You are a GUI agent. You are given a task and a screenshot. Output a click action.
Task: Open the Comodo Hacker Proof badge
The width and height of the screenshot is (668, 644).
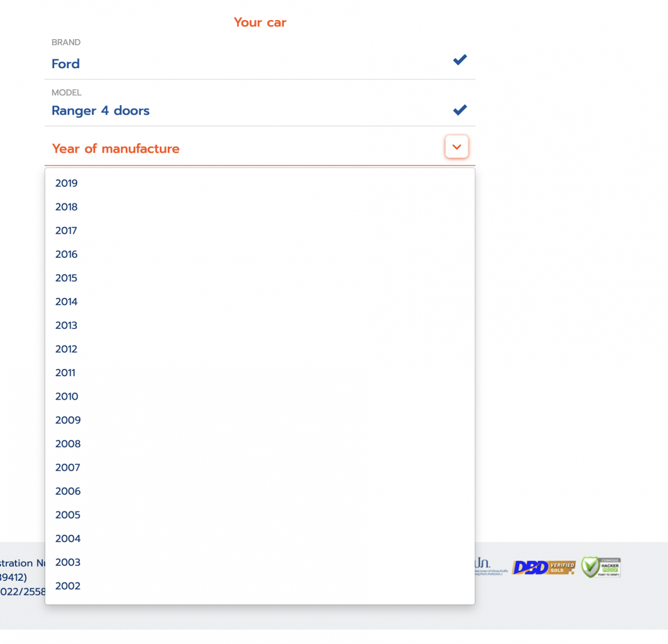pyautogui.click(x=601, y=567)
